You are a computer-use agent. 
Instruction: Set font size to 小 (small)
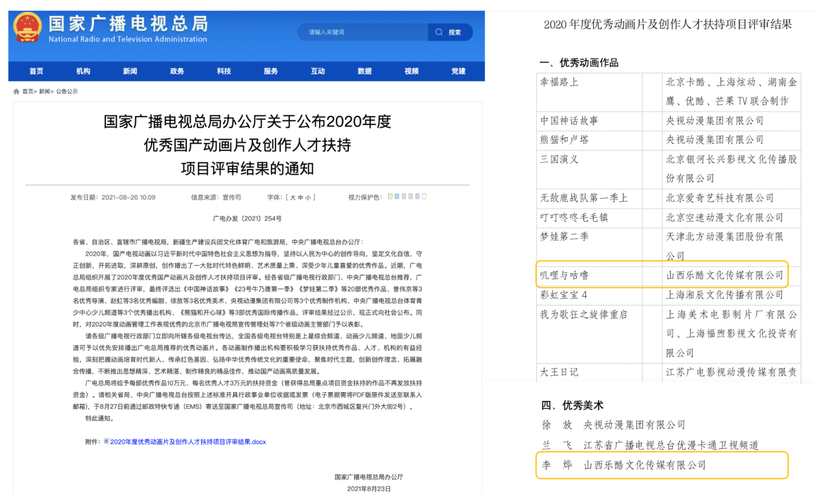click(308, 197)
